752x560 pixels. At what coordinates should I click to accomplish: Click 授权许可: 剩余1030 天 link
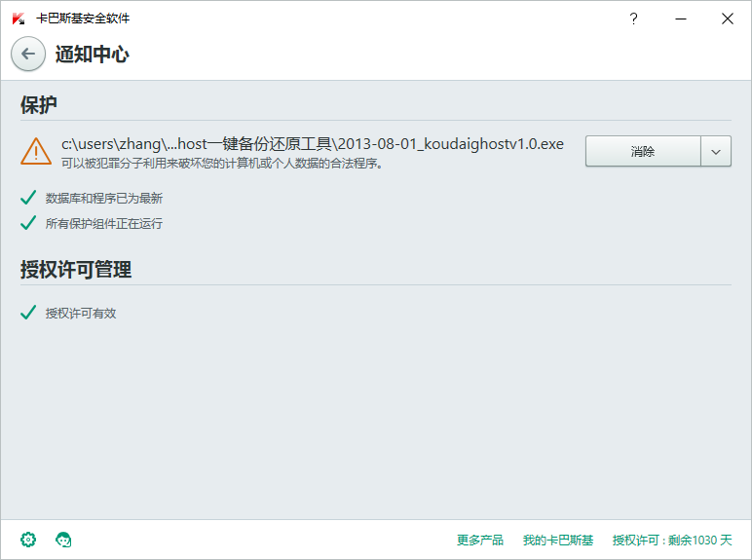coord(672,541)
